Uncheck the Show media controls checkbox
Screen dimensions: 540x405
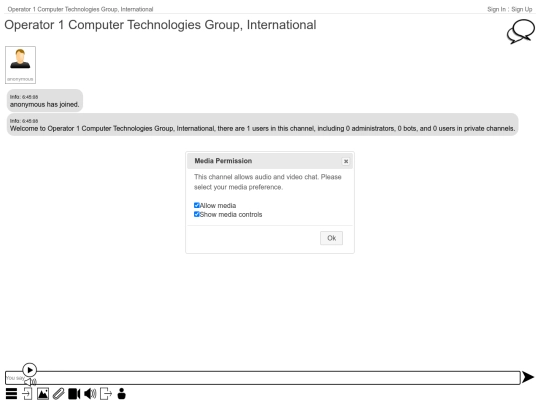coord(197,214)
